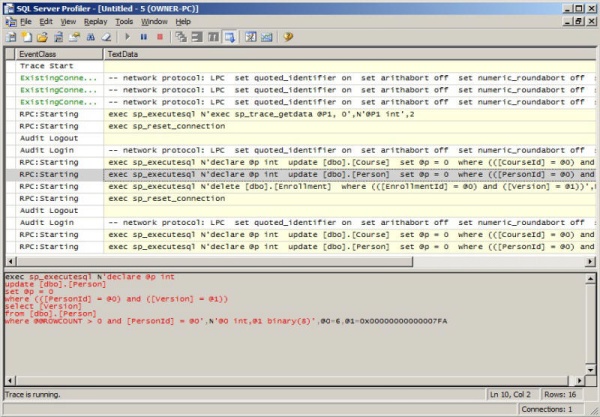Click the New Trace toolbar icon
Viewport: 600px width, 417px height.
click(11, 37)
